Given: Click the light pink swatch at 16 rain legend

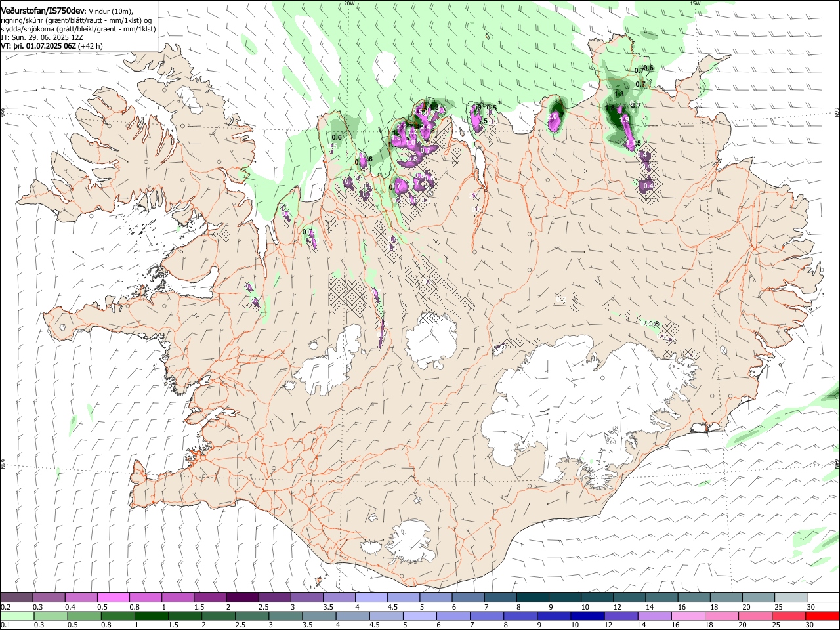Looking at the screenshot, I should [x=688, y=616].
